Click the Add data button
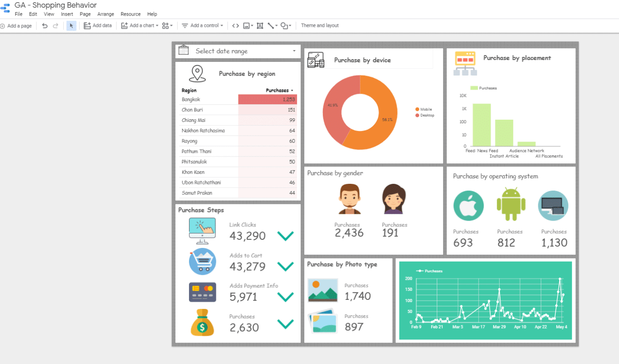Image resolution: width=619 pixels, height=364 pixels. click(98, 25)
